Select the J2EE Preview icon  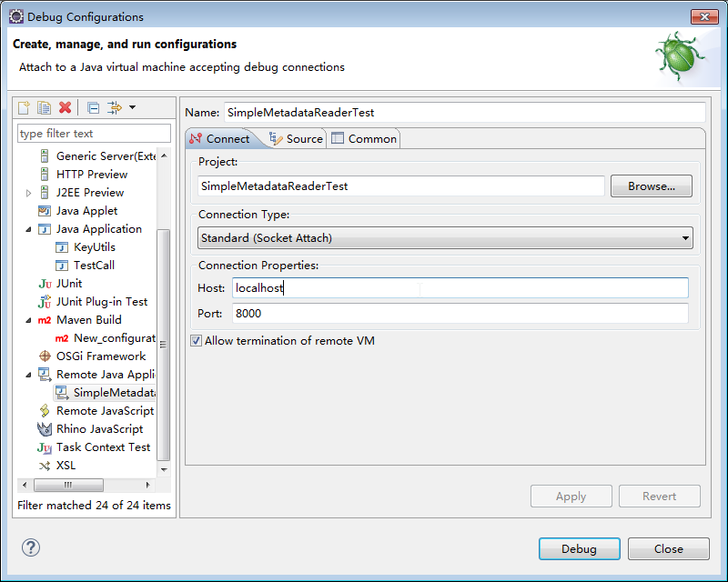[44, 192]
